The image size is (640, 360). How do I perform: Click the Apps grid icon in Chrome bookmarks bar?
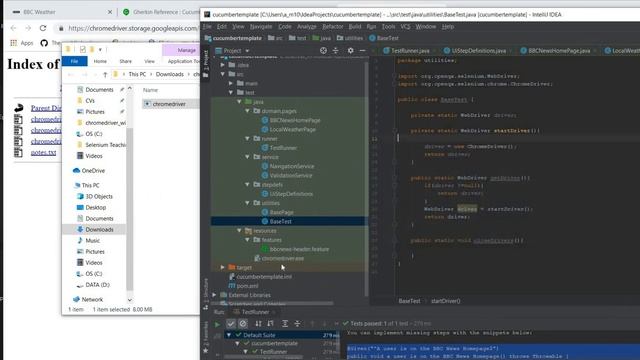(14, 43)
